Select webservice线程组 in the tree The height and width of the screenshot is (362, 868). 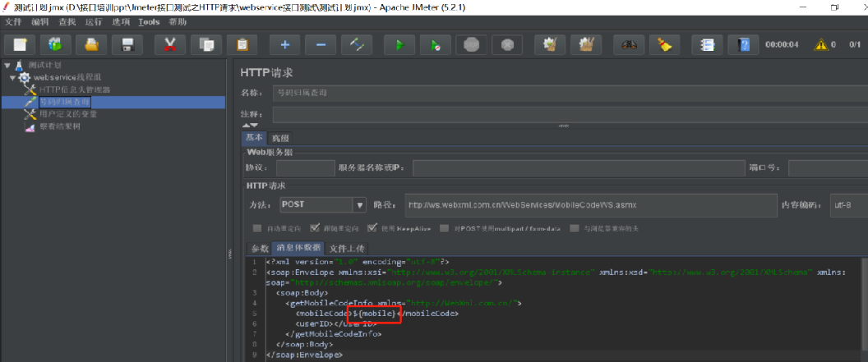pos(67,77)
